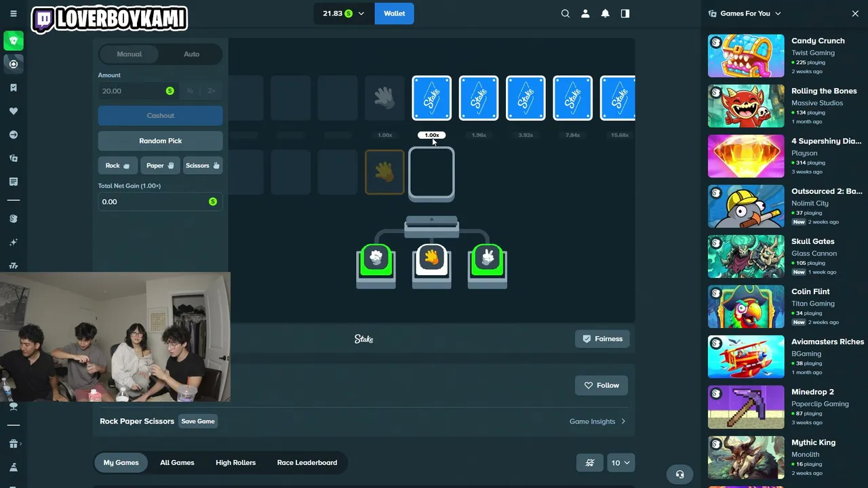Open the sports ball sidebar icon
868x488 pixels.
tap(14, 64)
